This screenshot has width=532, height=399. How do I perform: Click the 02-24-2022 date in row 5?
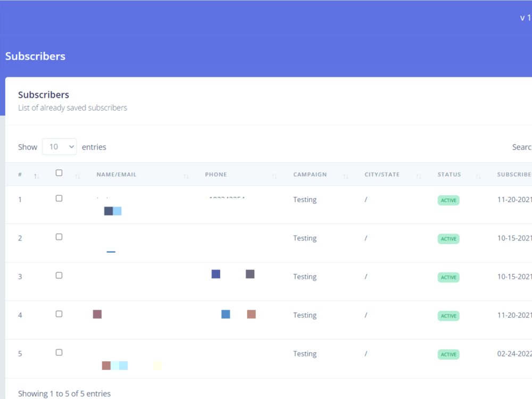pyautogui.click(x=514, y=354)
